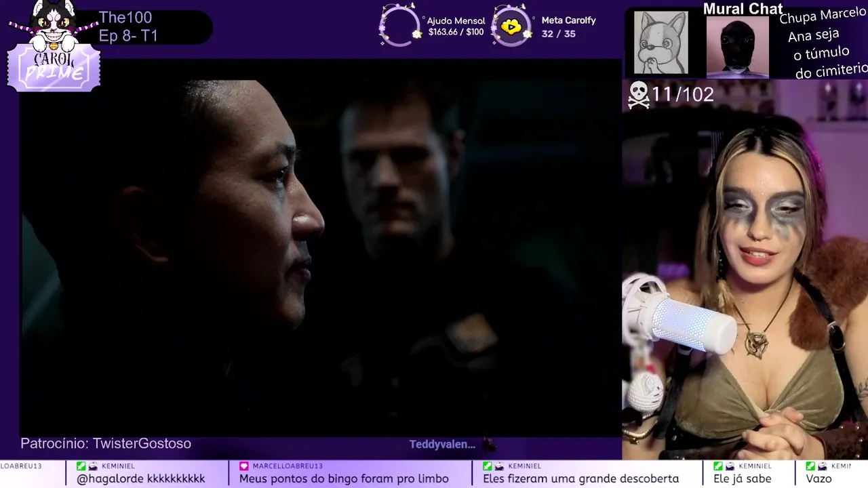
Task: Click the episode video frame
Action: 320,247
